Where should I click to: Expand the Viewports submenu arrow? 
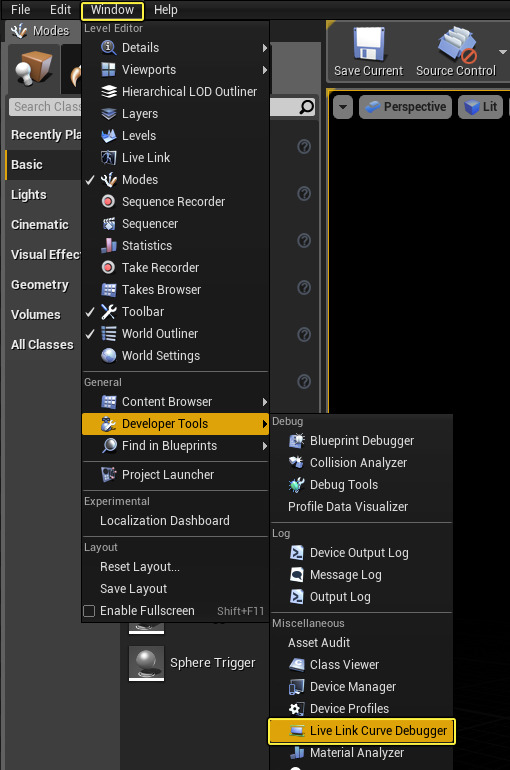pyautogui.click(x=265, y=70)
